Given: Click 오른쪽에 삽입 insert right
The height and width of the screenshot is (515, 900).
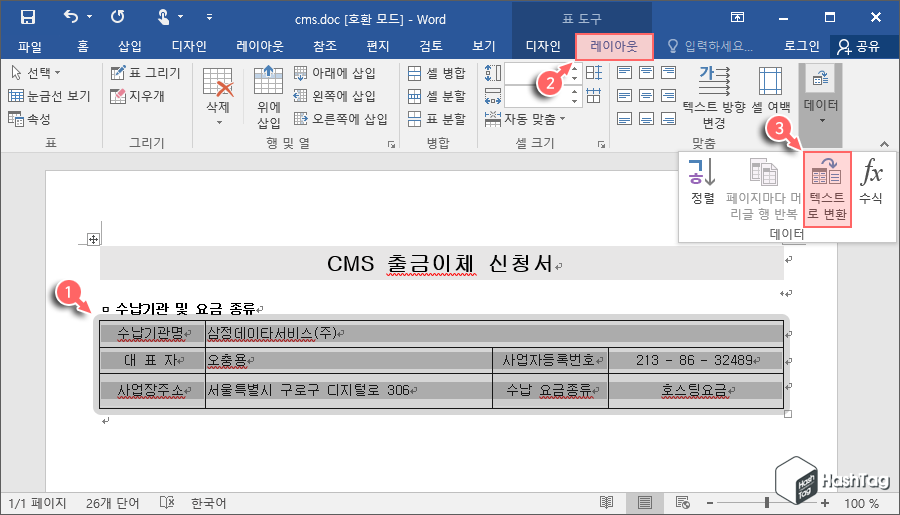Looking at the screenshot, I should pos(340,119).
